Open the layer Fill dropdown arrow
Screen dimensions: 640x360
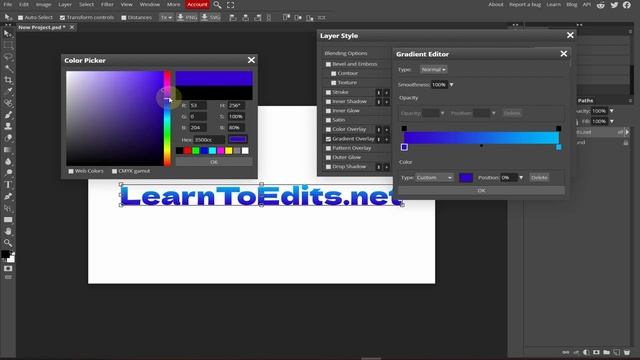pos(611,121)
